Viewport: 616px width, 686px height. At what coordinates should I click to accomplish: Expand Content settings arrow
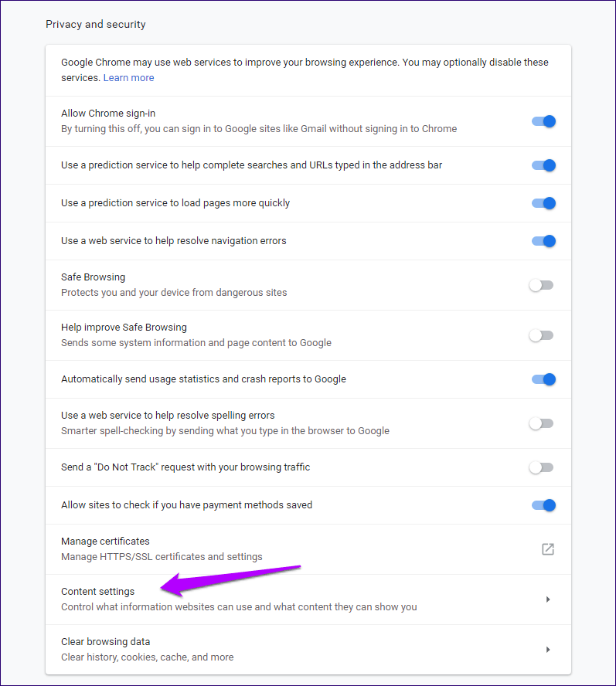(x=548, y=599)
